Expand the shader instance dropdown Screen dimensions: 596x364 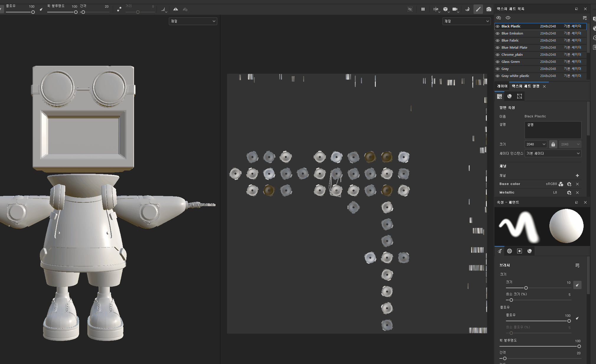(553, 153)
